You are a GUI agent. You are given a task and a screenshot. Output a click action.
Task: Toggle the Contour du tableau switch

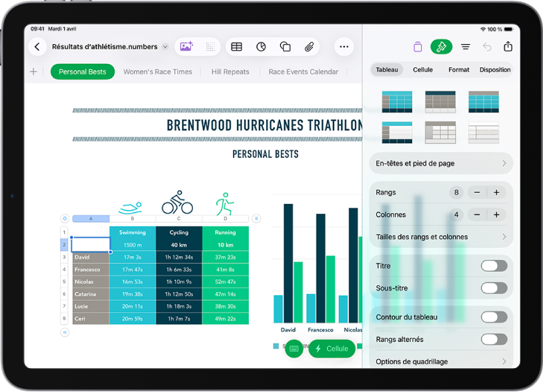coord(494,317)
